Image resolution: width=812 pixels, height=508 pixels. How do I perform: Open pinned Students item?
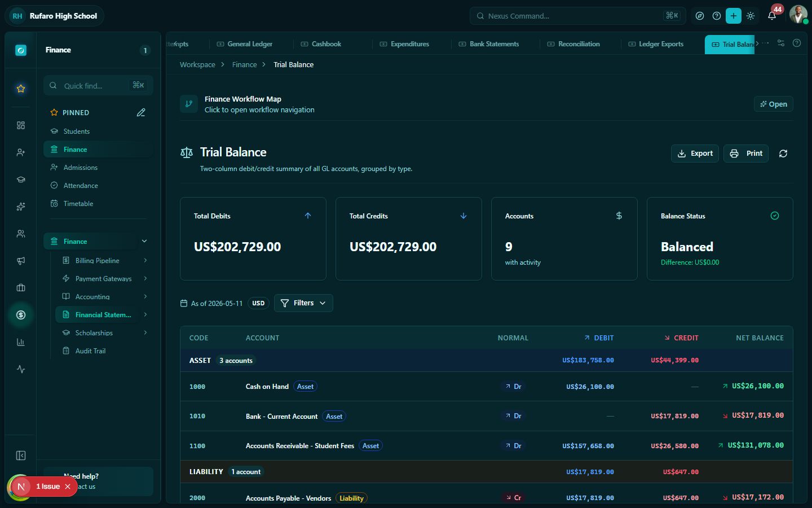click(x=98, y=132)
